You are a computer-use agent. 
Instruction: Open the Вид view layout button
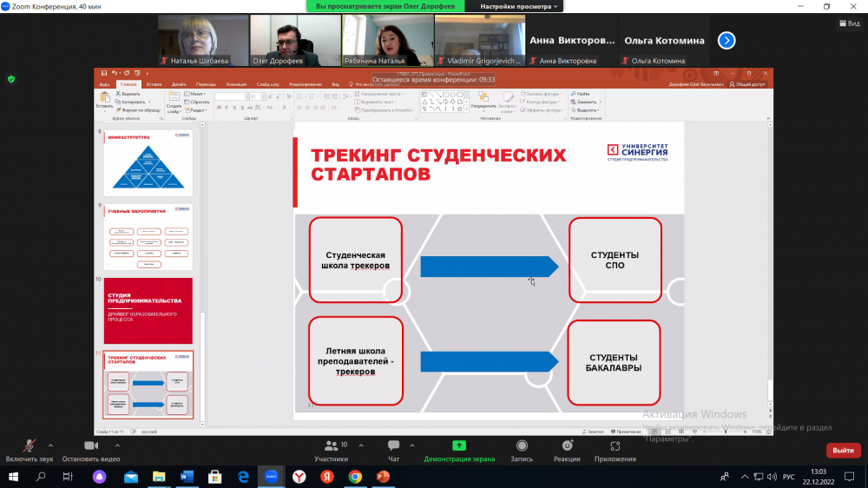click(x=847, y=23)
